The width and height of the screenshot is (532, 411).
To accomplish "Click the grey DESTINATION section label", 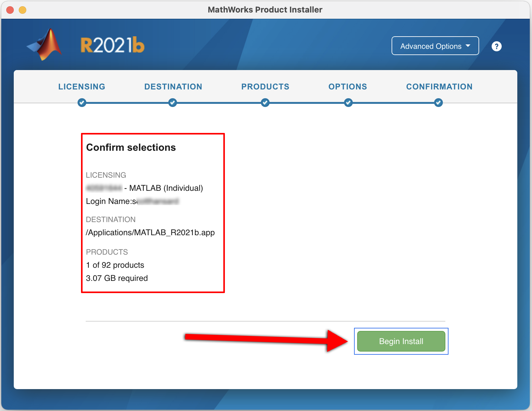I will 111,219.
